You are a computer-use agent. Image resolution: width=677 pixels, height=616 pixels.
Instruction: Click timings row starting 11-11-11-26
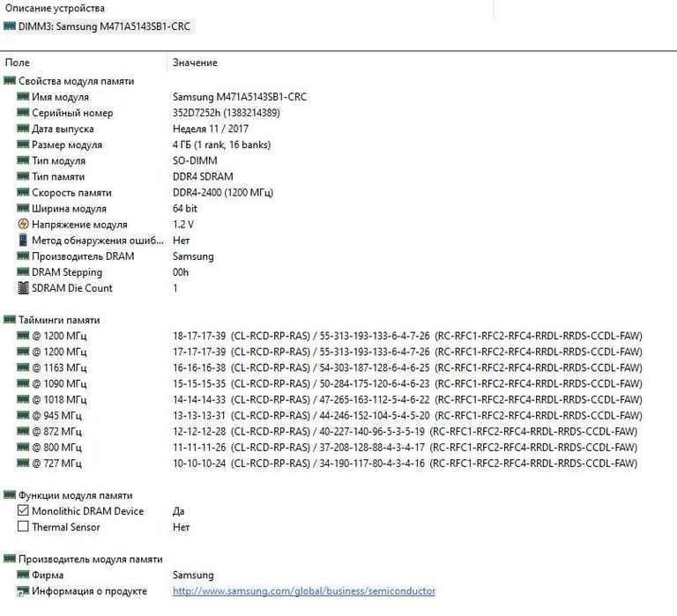pos(405,448)
